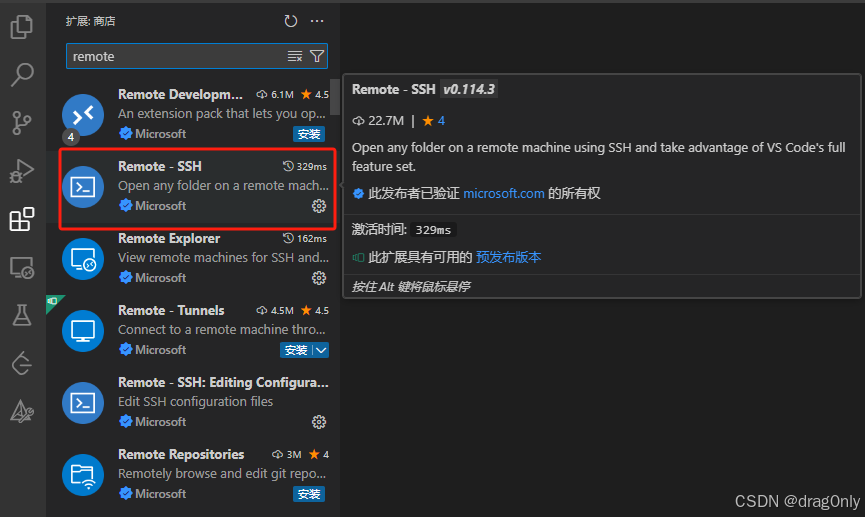Open the Extensions view in the activity bar
Screen dimensions: 865x517
[x=22, y=219]
